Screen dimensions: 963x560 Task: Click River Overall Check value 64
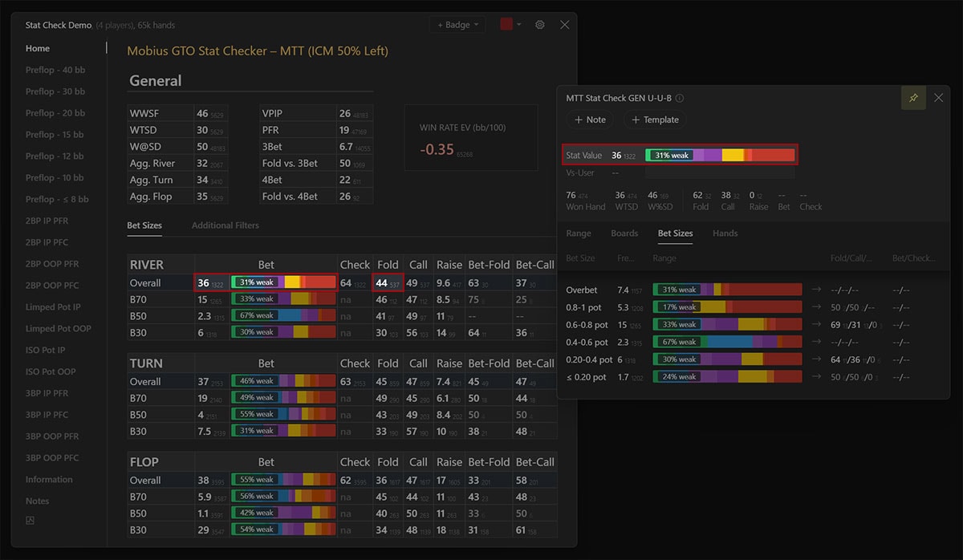(x=346, y=283)
